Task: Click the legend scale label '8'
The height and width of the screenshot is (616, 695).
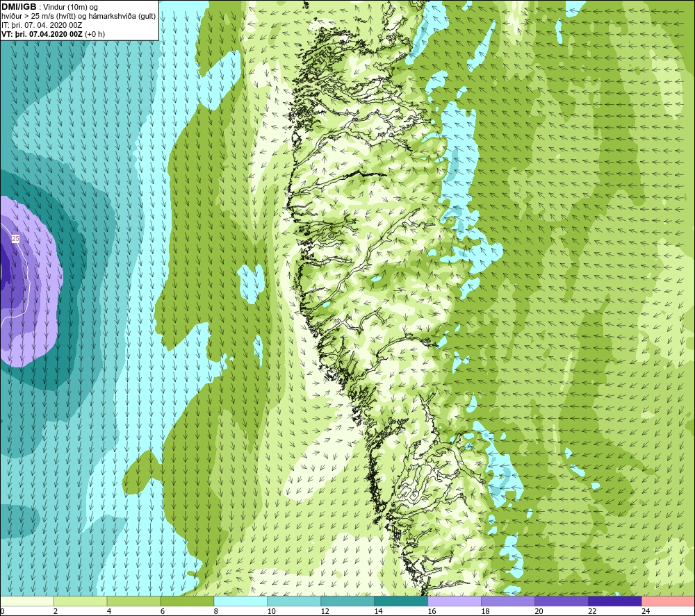Action: point(216,611)
